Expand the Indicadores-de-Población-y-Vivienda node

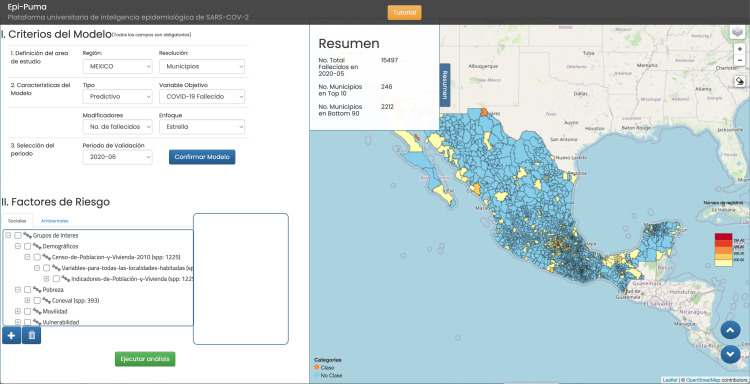pyautogui.click(x=46, y=279)
